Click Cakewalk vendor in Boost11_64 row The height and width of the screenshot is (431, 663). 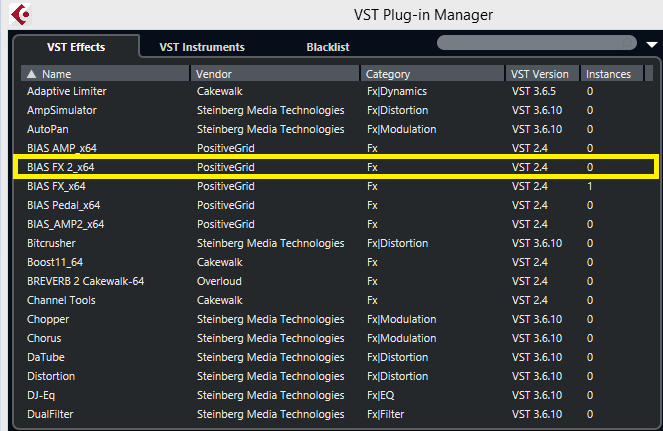(219, 262)
